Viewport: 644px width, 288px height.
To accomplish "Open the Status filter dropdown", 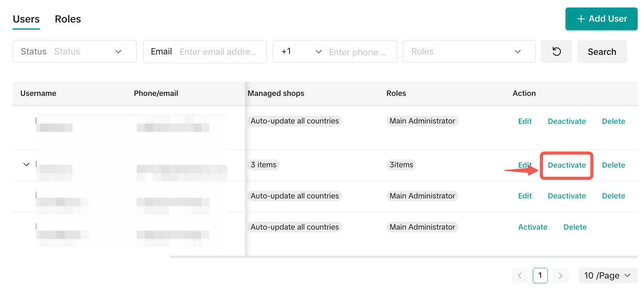I will (x=75, y=52).
